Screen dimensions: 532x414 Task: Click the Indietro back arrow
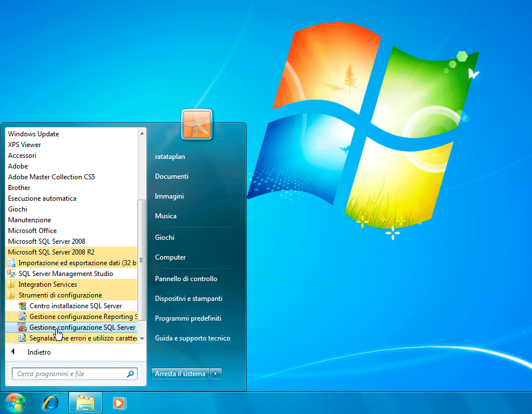[x=12, y=352]
